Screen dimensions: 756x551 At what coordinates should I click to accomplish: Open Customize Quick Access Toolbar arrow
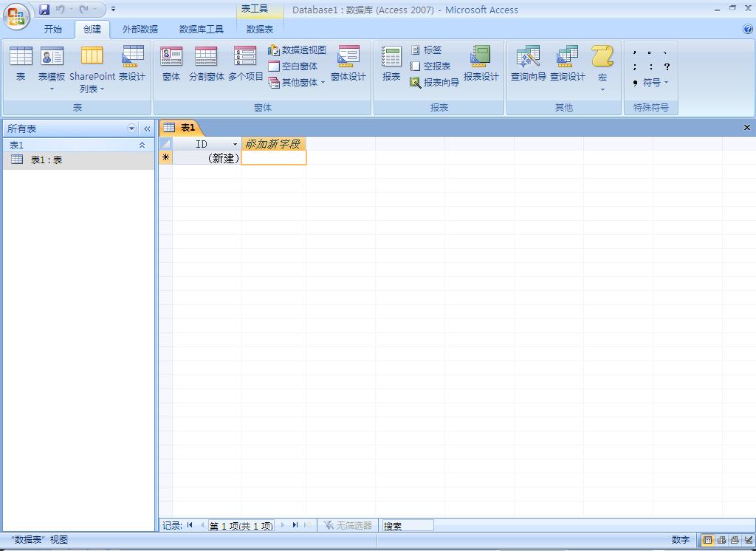tap(113, 9)
